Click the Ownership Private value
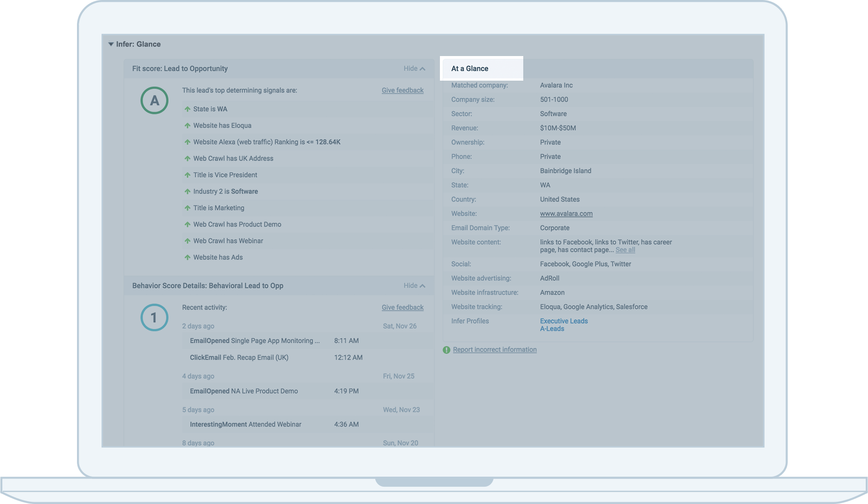Image resolution: width=868 pixels, height=504 pixels. click(550, 142)
